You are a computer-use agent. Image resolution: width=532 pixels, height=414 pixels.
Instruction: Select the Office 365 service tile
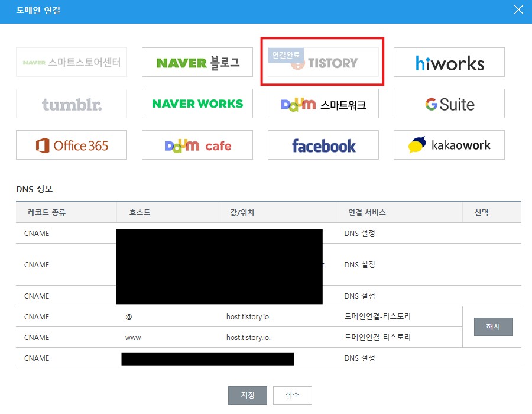[x=72, y=145]
